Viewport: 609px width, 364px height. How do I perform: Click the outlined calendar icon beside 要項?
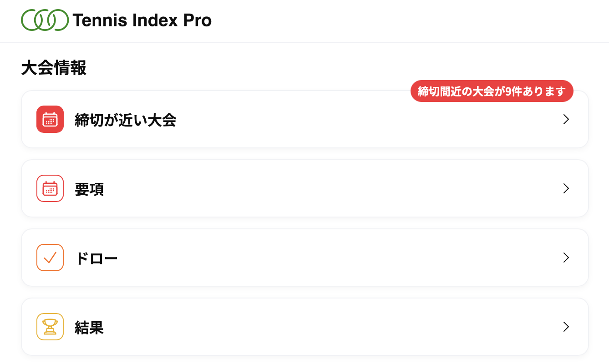[x=50, y=188]
